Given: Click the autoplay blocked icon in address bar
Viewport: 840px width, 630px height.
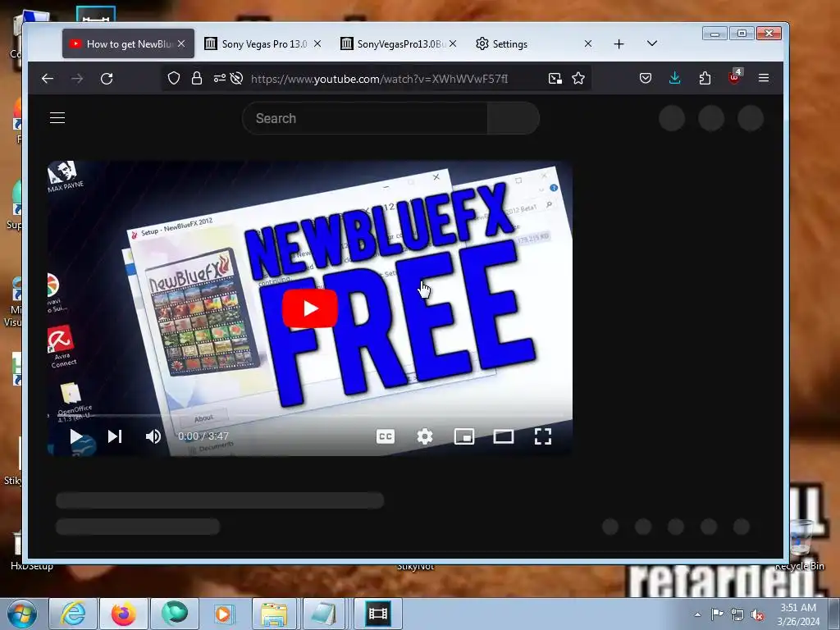Looking at the screenshot, I should tap(236, 78).
